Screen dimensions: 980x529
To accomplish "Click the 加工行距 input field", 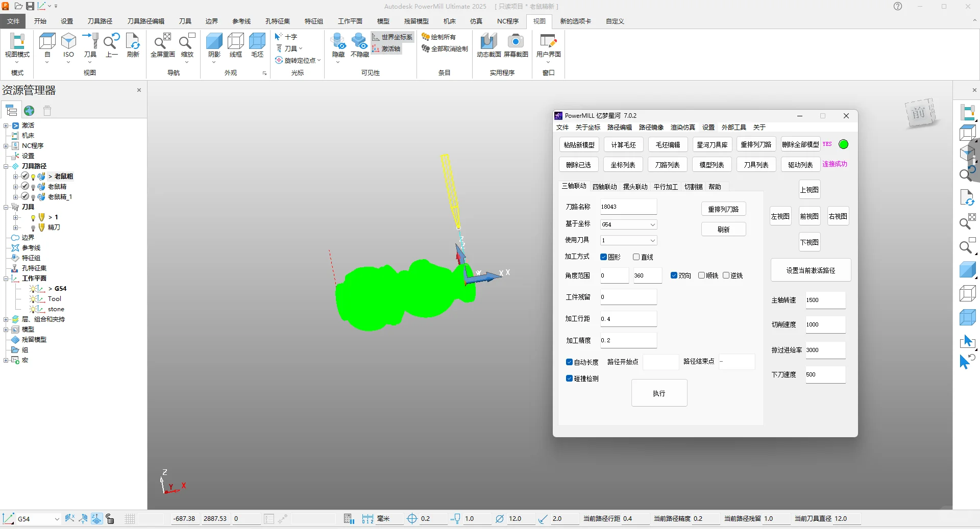I will [628, 319].
